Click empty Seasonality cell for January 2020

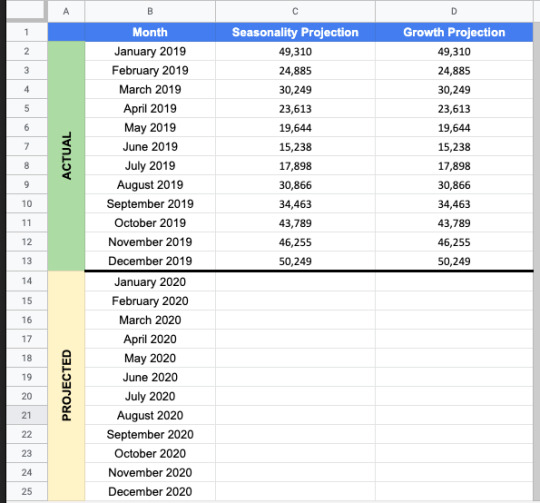tap(295, 282)
